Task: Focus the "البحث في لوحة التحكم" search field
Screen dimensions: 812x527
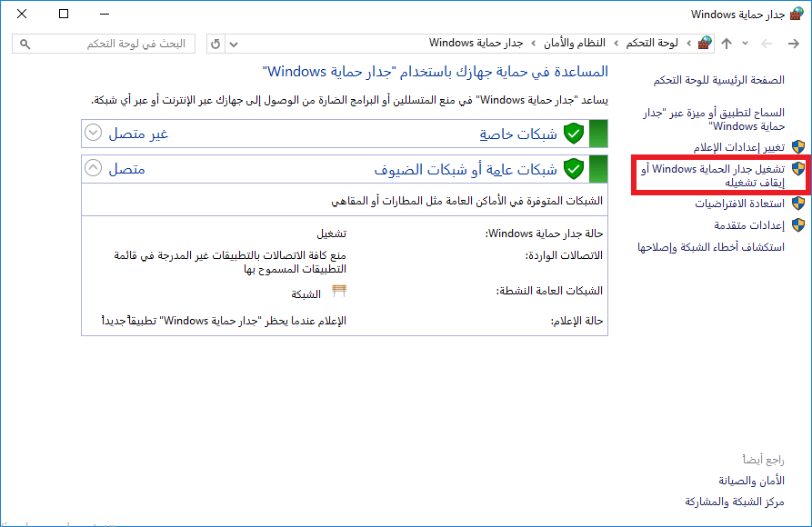Action: tap(104, 44)
